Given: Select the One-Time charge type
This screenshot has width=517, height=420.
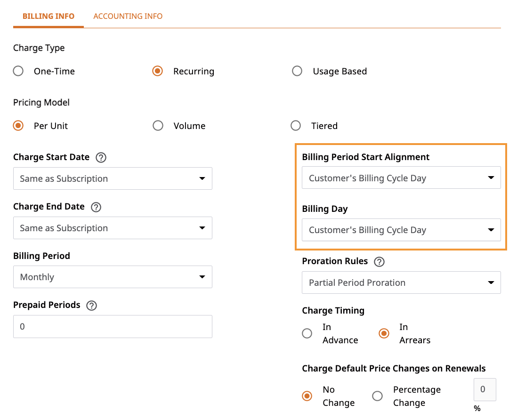Looking at the screenshot, I should pyautogui.click(x=18, y=71).
